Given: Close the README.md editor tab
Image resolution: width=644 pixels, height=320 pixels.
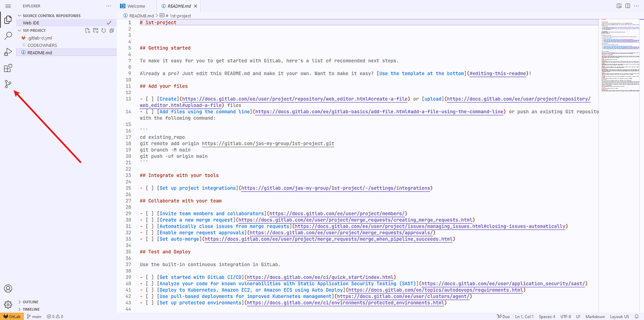Looking at the screenshot, I should 195,6.
